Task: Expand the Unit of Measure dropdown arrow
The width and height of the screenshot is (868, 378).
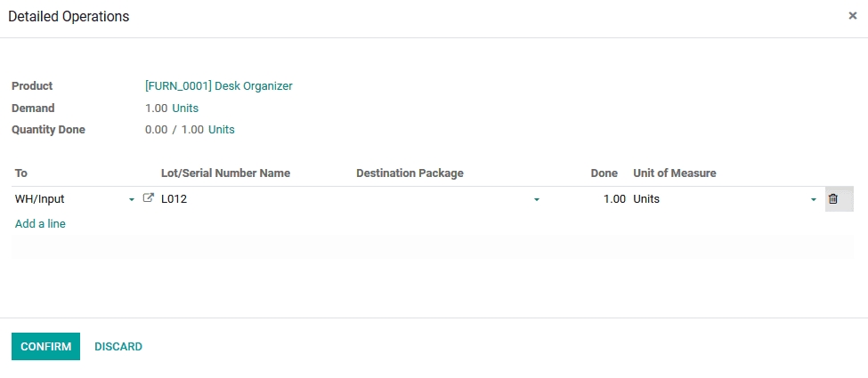Action: click(813, 200)
